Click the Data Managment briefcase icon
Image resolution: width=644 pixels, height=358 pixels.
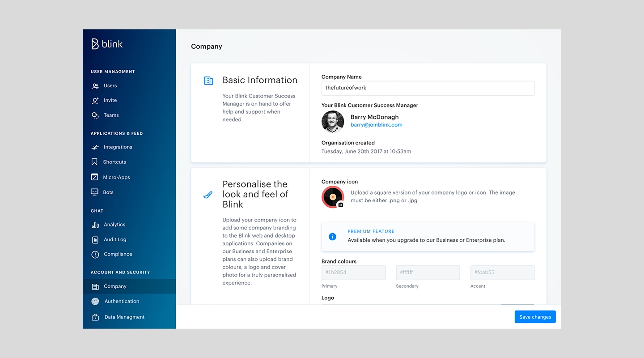[x=95, y=317]
